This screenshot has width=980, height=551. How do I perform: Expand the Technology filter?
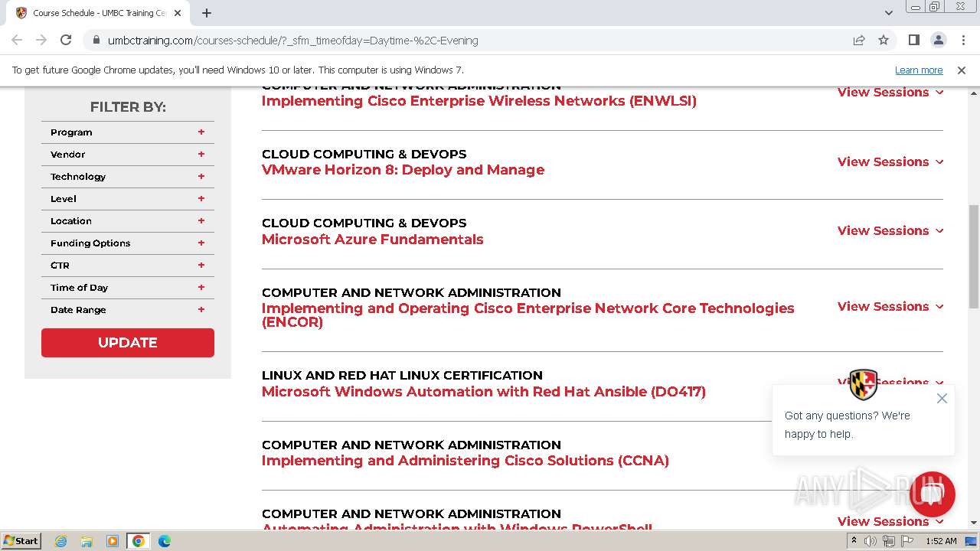tap(128, 177)
